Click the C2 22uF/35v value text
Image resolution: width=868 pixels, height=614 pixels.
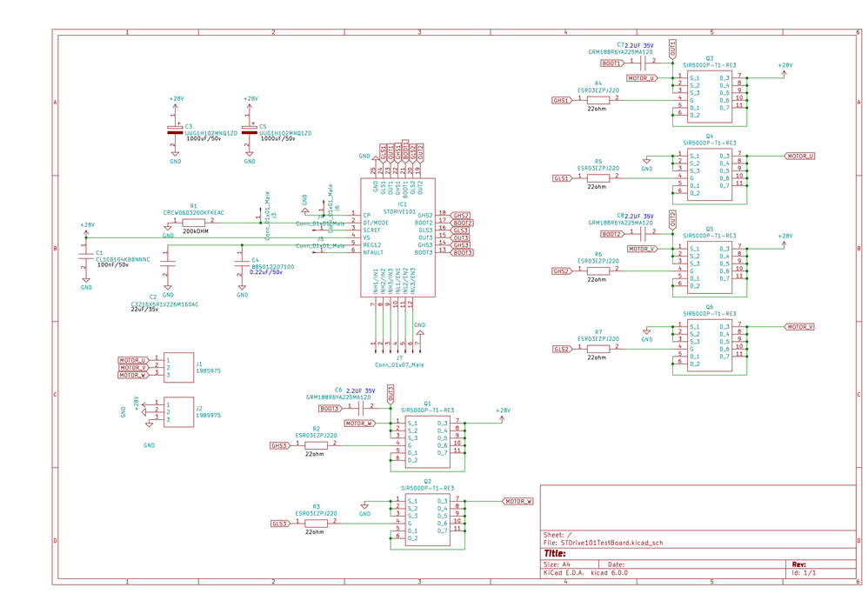144,310
